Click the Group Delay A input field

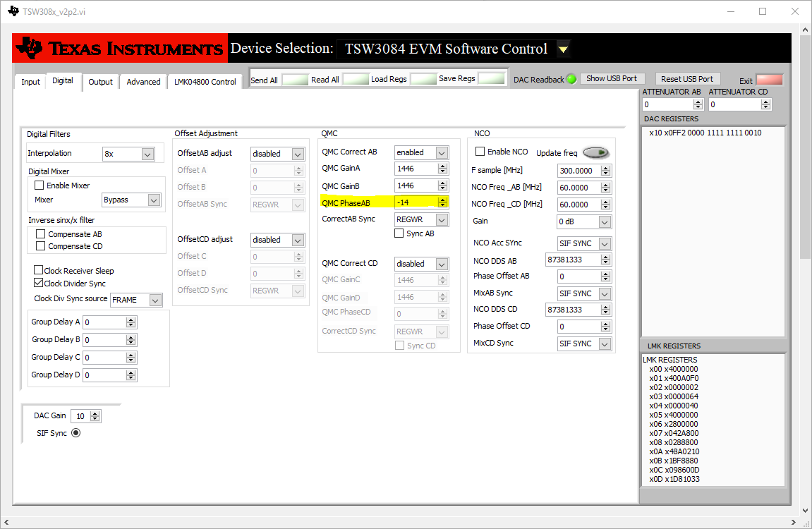click(x=105, y=322)
